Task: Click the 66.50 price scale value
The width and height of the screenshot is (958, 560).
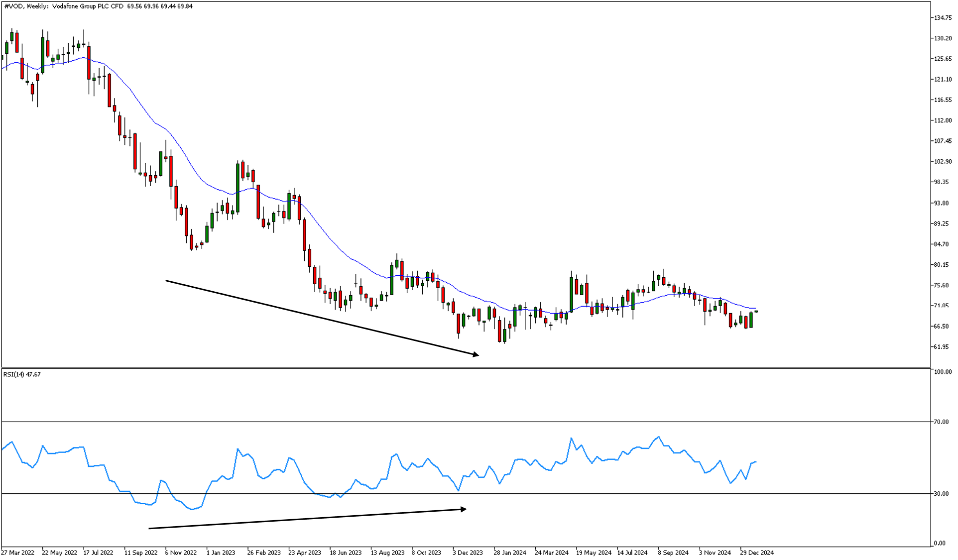Action: pyautogui.click(x=941, y=327)
